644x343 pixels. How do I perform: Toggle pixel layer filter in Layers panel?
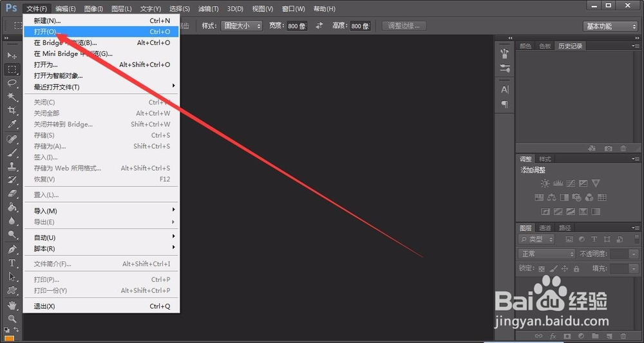tap(569, 239)
